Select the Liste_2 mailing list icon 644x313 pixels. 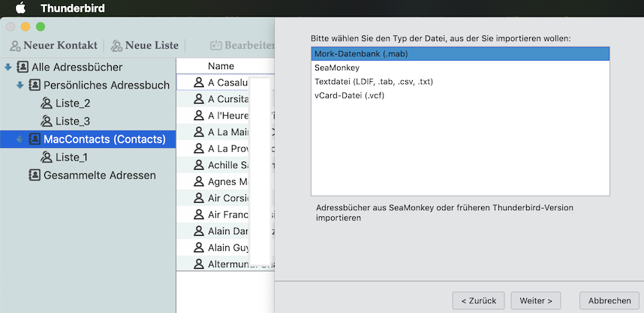point(47,104)
